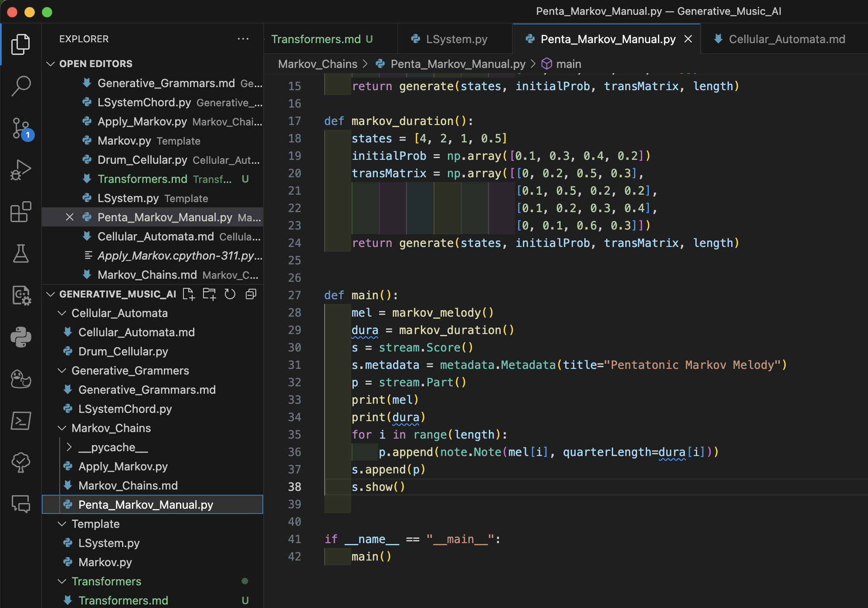Open the tree-shaped activity bar icon

click(x=20, y=463)
